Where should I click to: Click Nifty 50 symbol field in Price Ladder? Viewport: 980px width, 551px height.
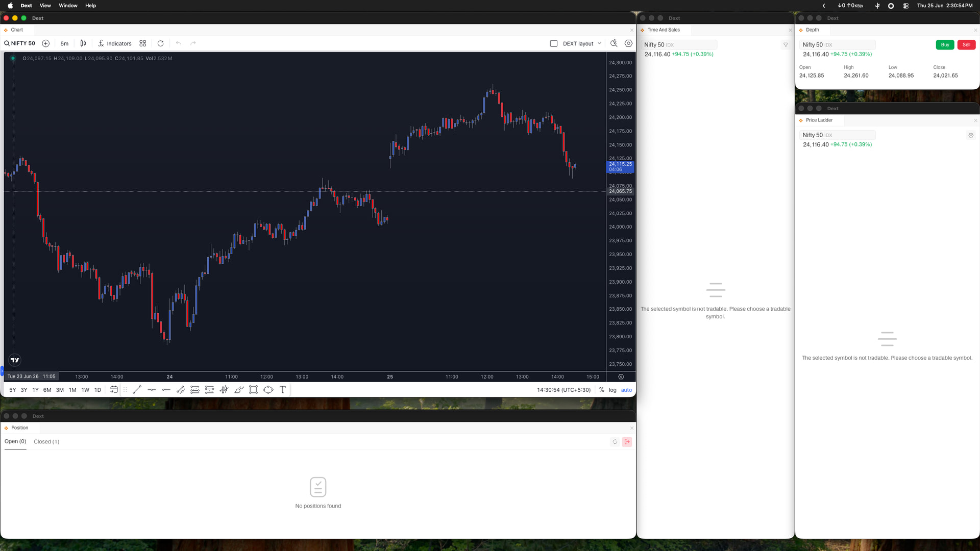pos(837,135)
